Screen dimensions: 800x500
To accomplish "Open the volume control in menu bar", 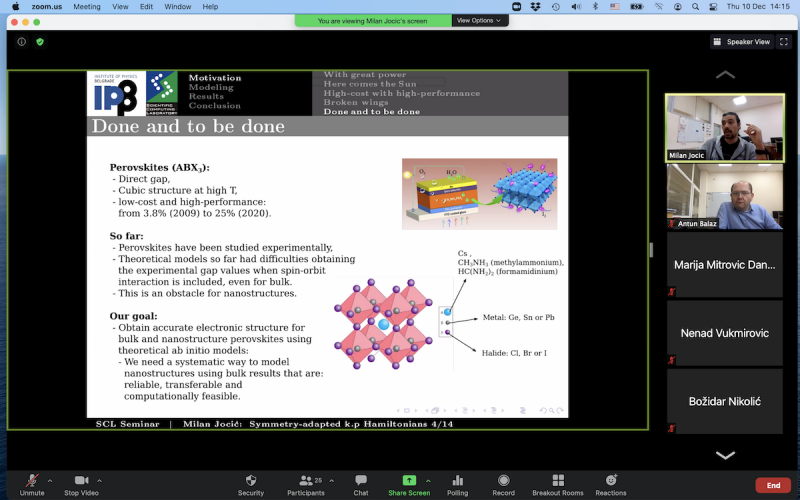I will pos(576,7).
